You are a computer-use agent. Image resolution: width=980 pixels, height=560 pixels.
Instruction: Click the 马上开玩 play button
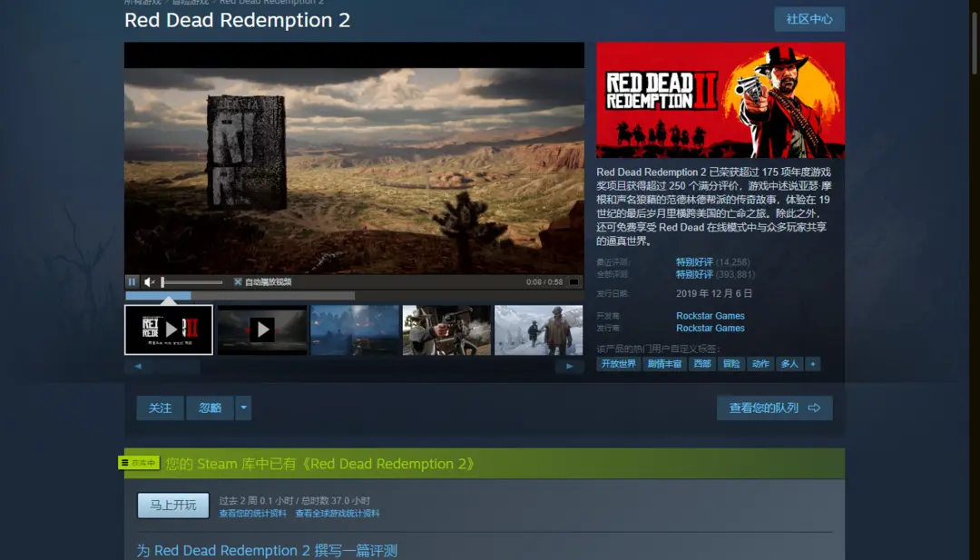173,505
